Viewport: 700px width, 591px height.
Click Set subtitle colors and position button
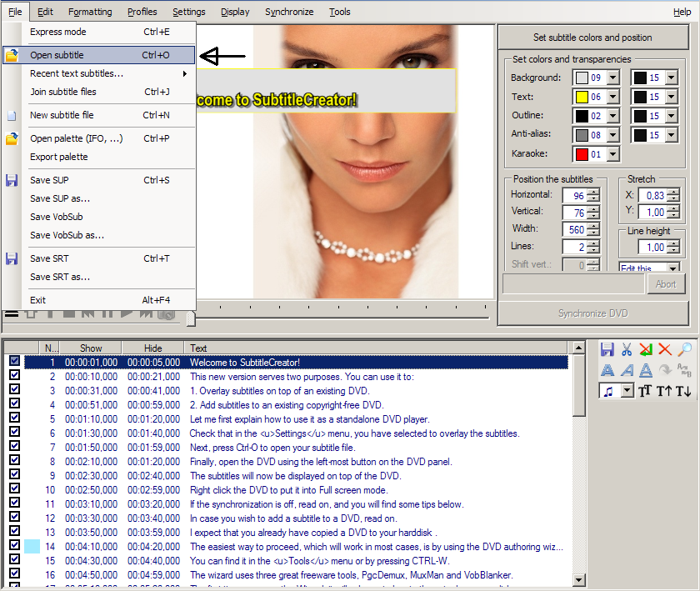[x=592, y=38]
